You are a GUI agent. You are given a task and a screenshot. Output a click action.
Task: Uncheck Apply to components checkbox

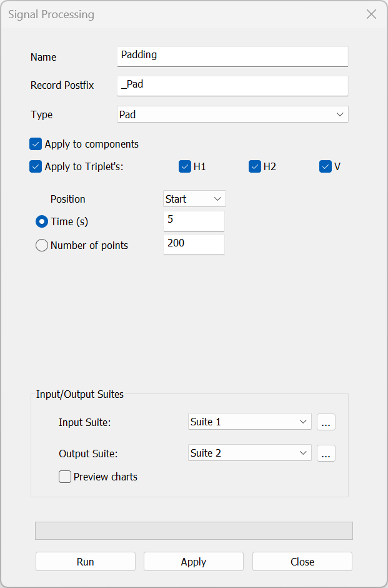36,144
